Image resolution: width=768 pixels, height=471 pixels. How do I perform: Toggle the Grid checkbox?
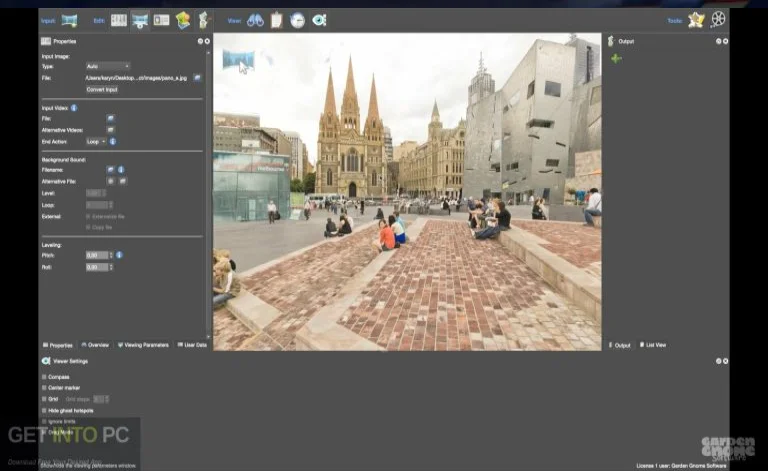(44, 399)
